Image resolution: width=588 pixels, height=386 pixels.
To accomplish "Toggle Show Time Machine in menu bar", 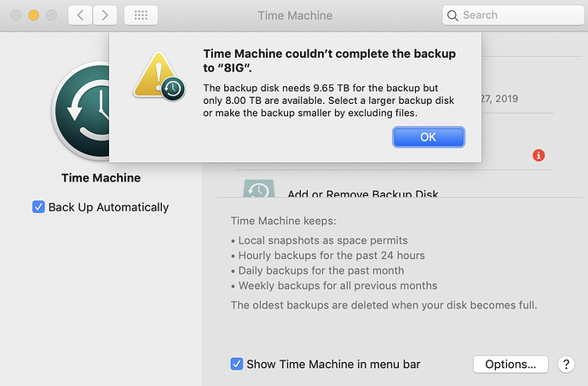I will (236, 364).
